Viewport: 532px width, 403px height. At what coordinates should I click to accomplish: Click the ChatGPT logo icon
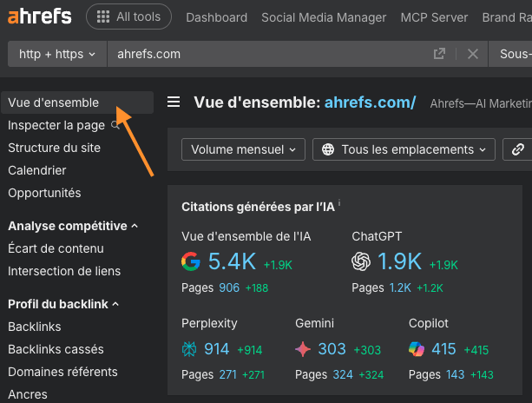tap(362, 261)
